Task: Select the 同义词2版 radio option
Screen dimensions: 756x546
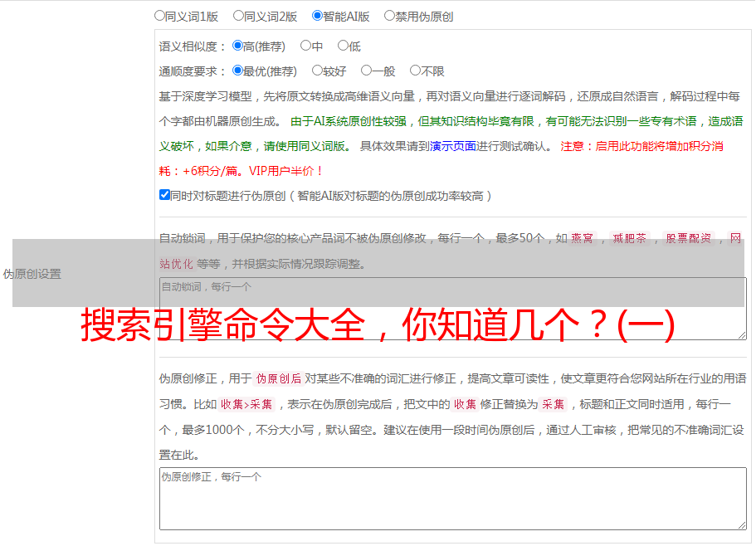Action: 238,16
